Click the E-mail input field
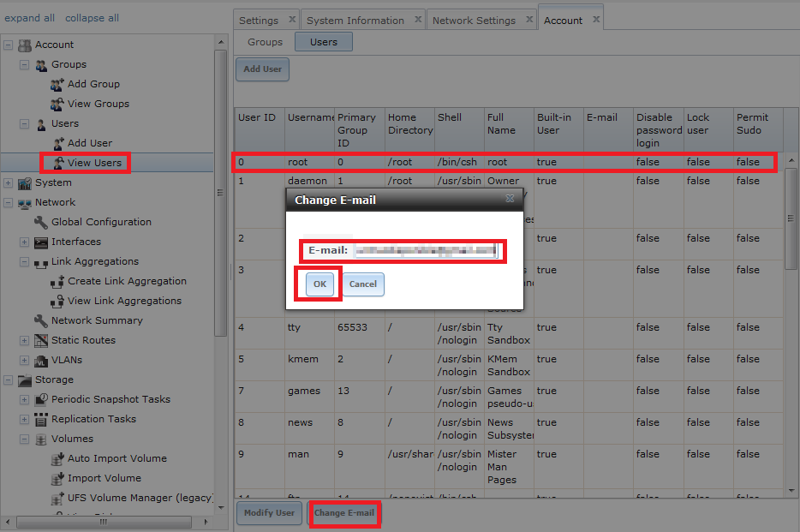The width and height of the screenshot is (800, 532). pos(426,250)
